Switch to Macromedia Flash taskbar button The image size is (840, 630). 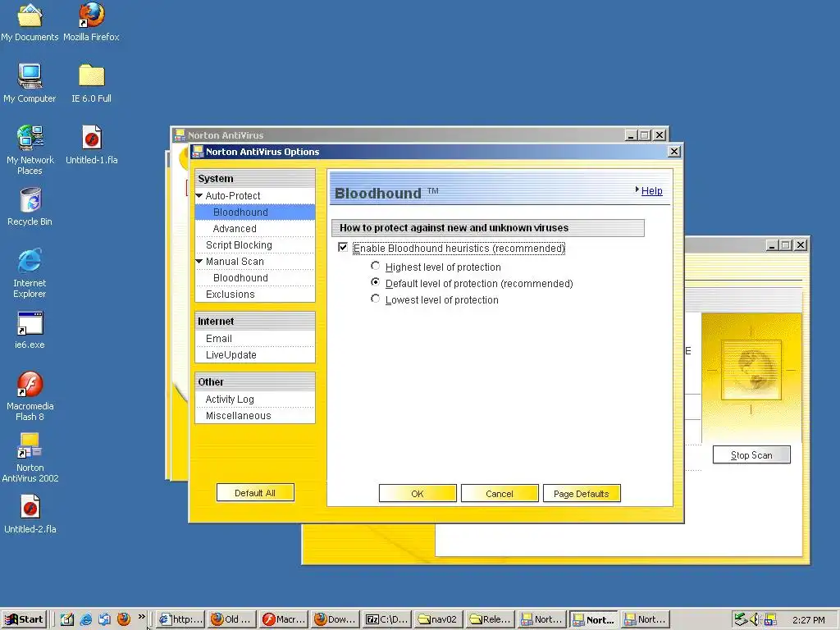click(x=283, y=619)
